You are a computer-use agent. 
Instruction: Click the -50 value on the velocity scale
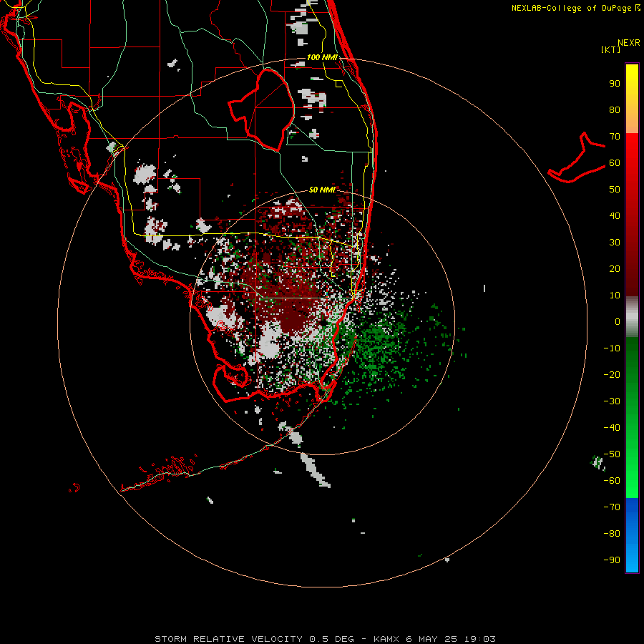(x=612, y=454)
